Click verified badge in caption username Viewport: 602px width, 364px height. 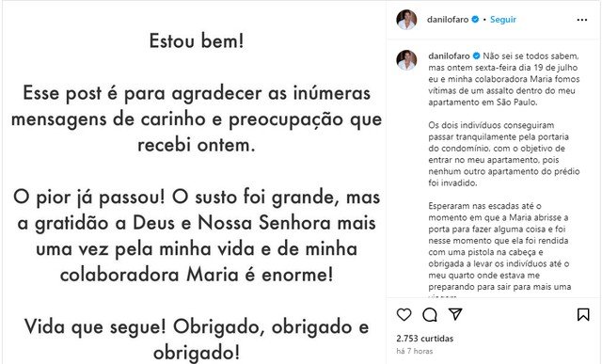pos(476,56)
